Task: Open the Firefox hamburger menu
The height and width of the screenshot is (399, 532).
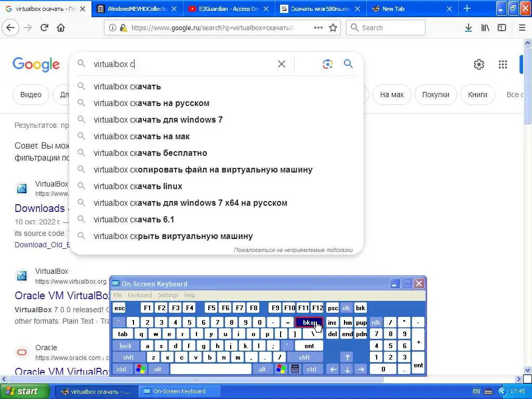Action: pyautogui.click(x=522, y=28)
